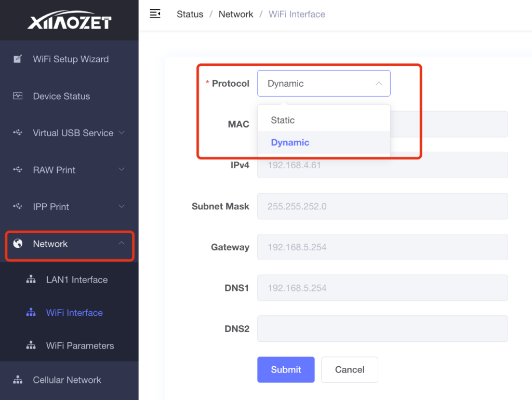Click the Cancel button
The image size is (532, 400).
pyautogui.click(x=349, y=370)
